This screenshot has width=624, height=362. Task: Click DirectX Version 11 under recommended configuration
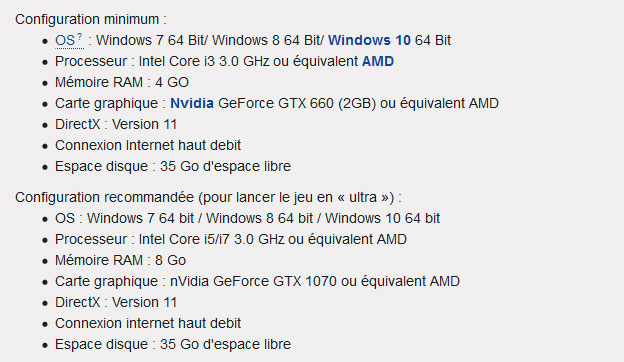point(116,302)
